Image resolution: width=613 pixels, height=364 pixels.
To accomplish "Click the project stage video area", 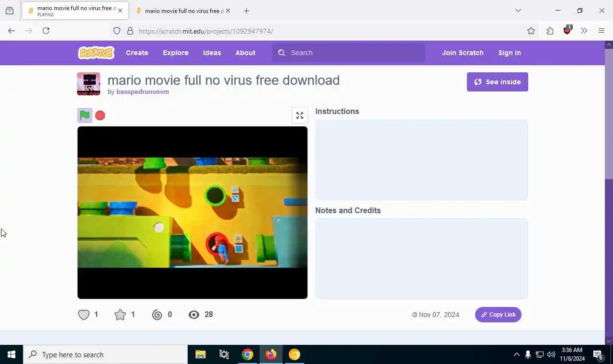I will [193, 213].
